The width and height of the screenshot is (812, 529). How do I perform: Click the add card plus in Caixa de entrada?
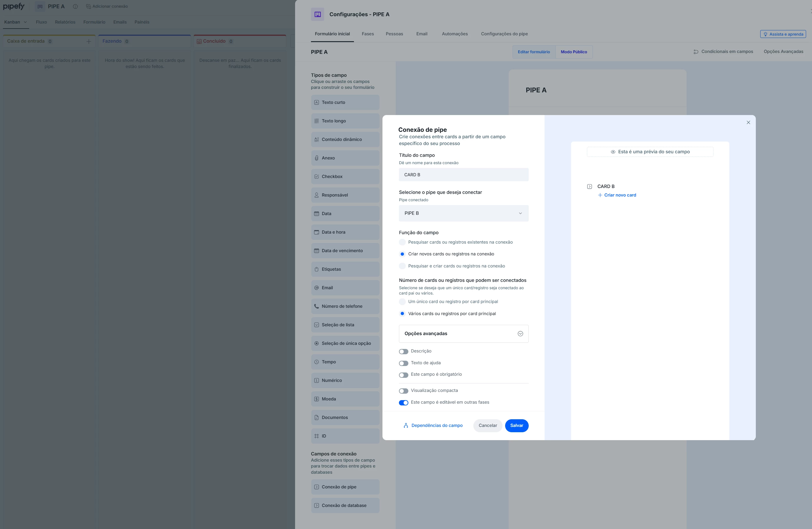(89, 41)
